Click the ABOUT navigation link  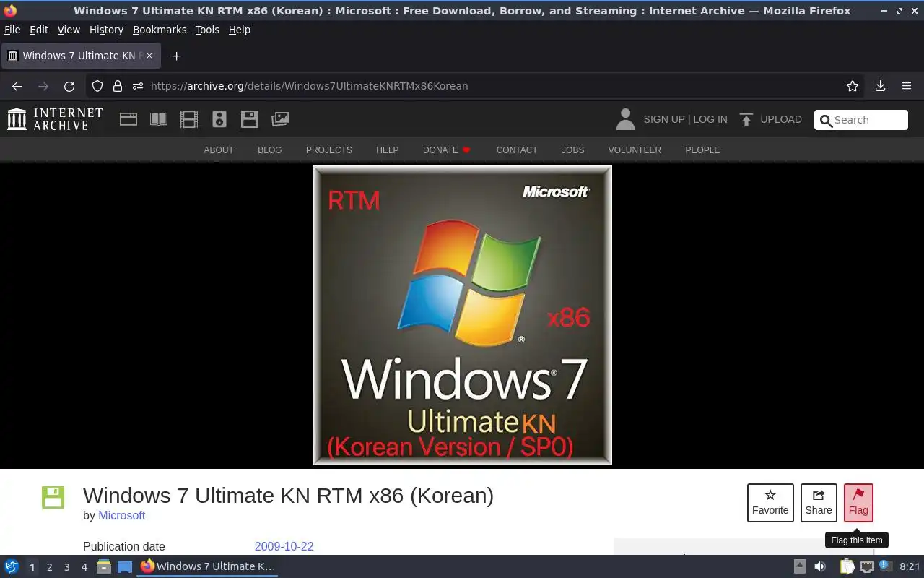[x=219, y=150]
